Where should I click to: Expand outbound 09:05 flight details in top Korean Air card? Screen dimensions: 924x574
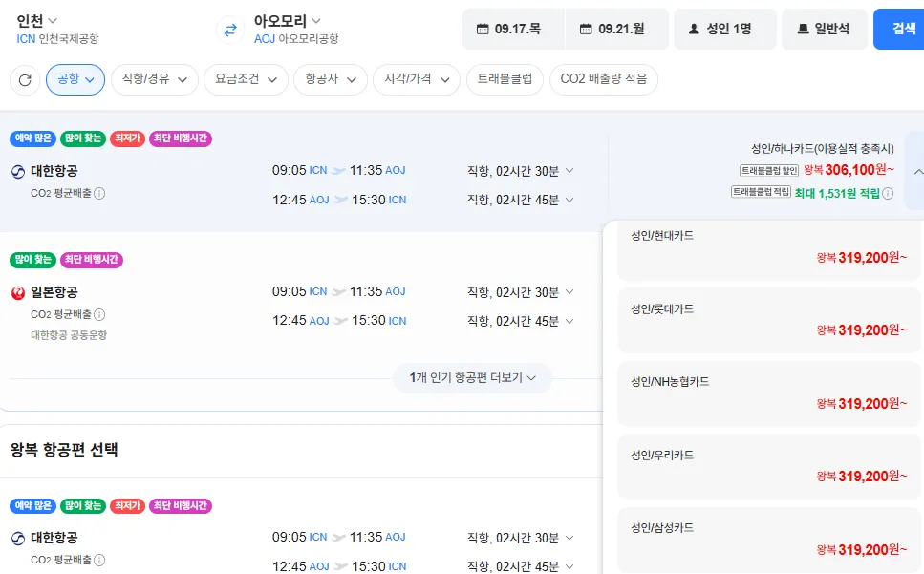tap(569, 171)
